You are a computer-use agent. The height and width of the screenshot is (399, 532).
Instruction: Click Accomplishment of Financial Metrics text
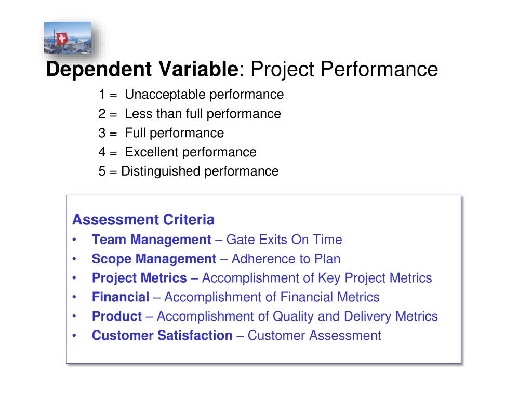[272, 297]
